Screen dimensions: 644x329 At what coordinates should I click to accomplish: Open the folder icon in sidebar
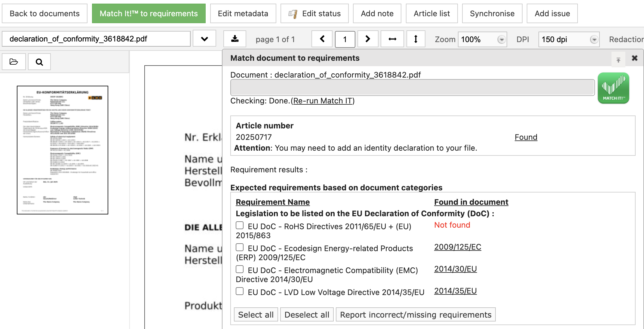(14, 62)
